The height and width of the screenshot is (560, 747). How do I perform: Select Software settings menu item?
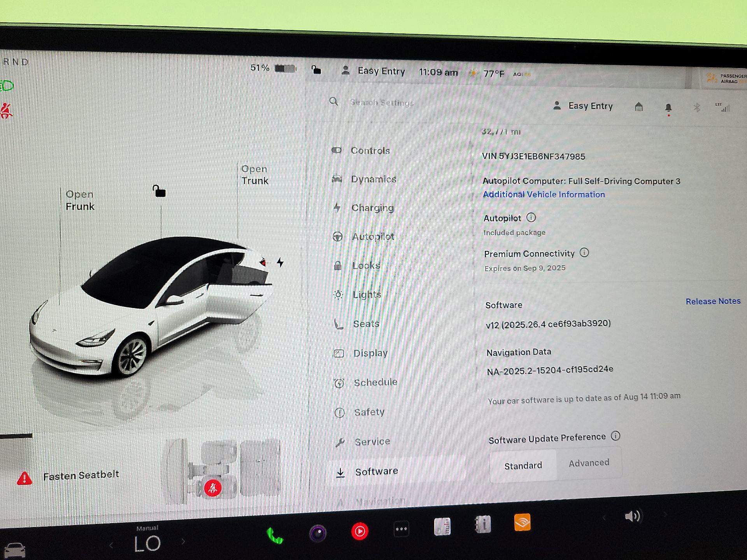396,471
